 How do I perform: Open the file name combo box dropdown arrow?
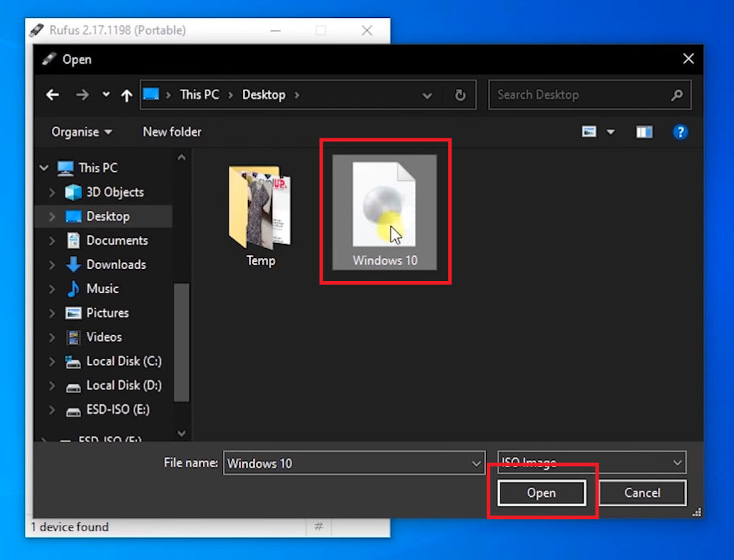[x=475, y=463]
